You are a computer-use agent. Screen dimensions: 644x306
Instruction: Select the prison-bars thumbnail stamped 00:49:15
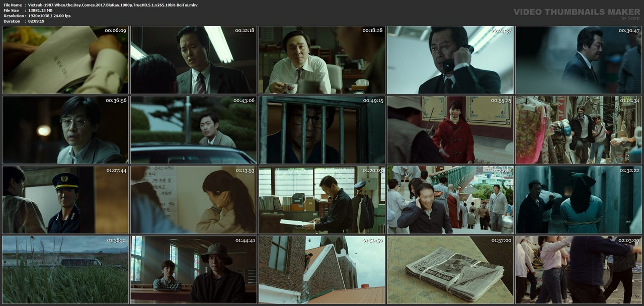pyautogui.click(x=322, y=130)
